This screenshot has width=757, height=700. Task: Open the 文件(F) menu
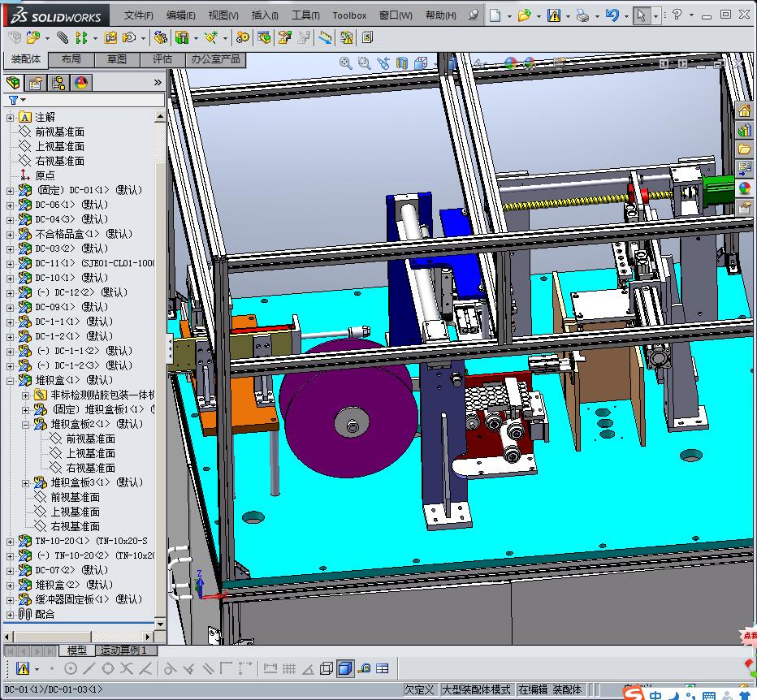[x=139, y=15]
